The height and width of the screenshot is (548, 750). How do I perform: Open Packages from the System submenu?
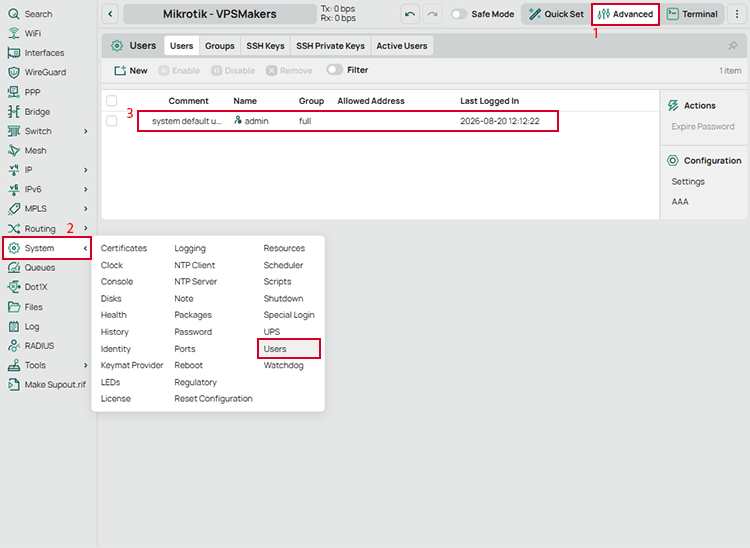pyautogui.click(x=193, y=315)
